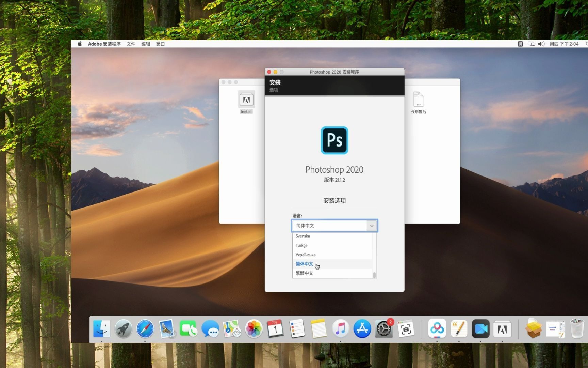Open yellow Notes icon in dock
Viewport: 588px width, 368px height.
[319, 329]
